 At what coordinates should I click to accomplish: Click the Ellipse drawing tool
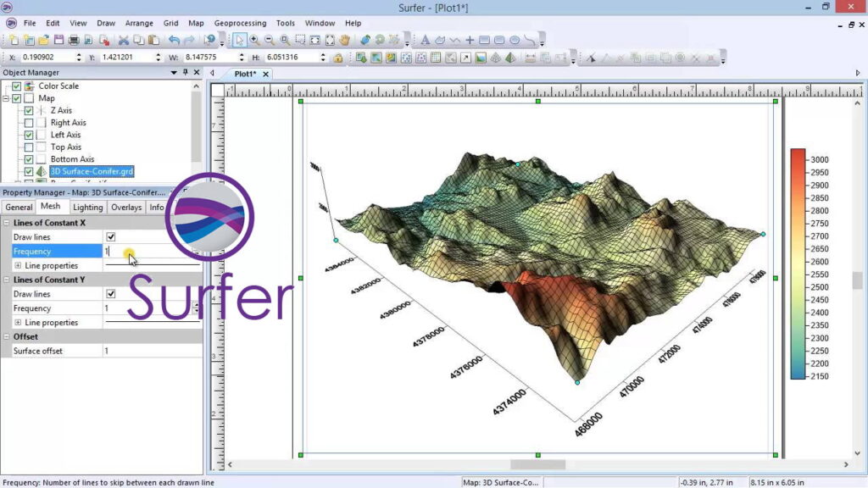click(x=515, y=40)
